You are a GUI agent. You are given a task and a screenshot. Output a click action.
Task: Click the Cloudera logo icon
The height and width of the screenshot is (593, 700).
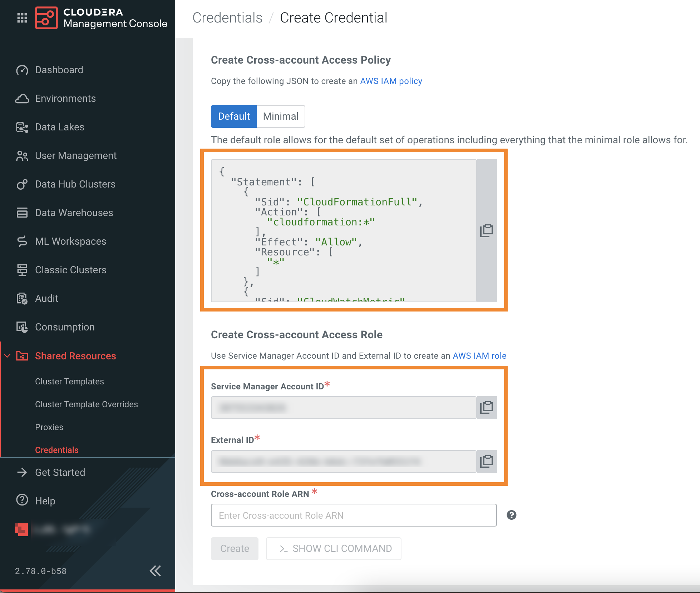coord(46,18)
